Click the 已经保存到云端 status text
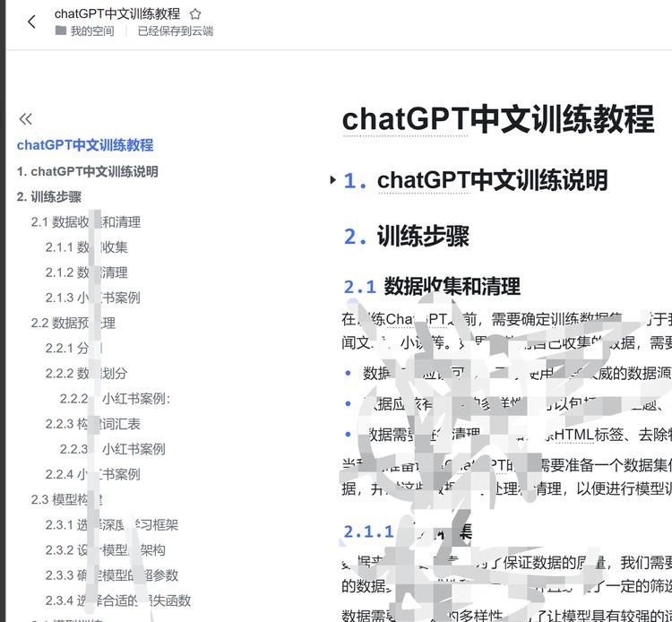 click(176, 30)
